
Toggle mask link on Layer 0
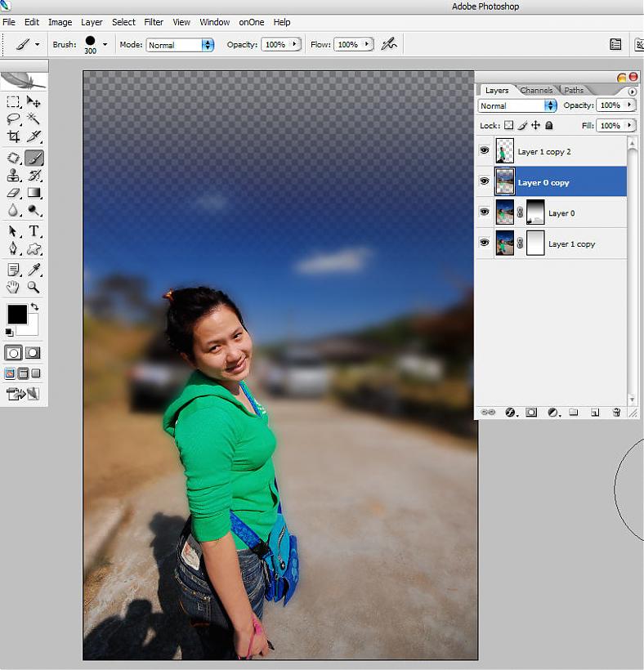tap(520, 212)
